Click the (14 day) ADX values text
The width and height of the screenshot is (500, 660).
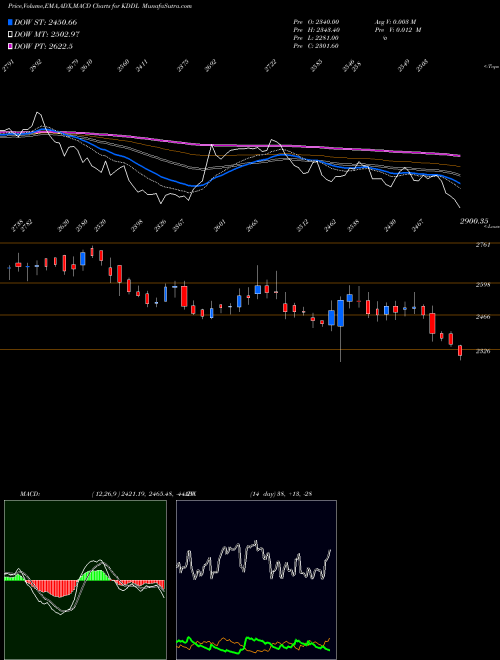coord(281,494)
